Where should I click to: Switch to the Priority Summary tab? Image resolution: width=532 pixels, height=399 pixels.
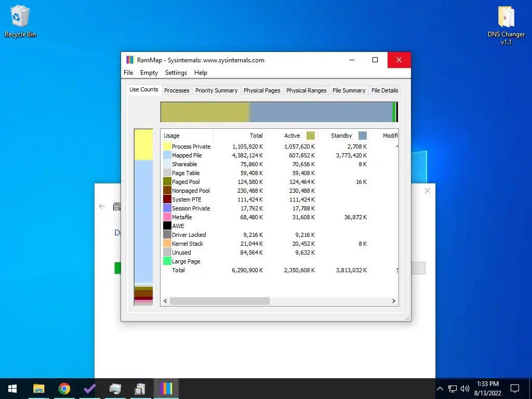(217, 90)
